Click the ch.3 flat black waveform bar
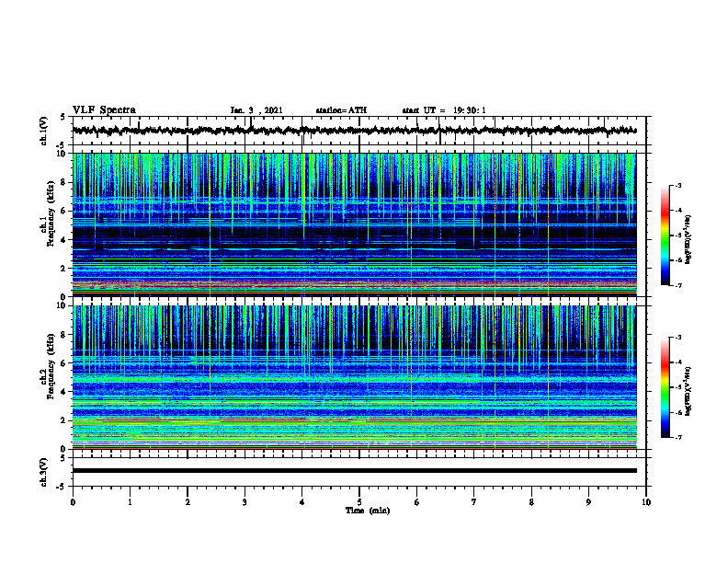Image resolution: width=728 pixels, height=563 pixels. [x=354, y=471]
